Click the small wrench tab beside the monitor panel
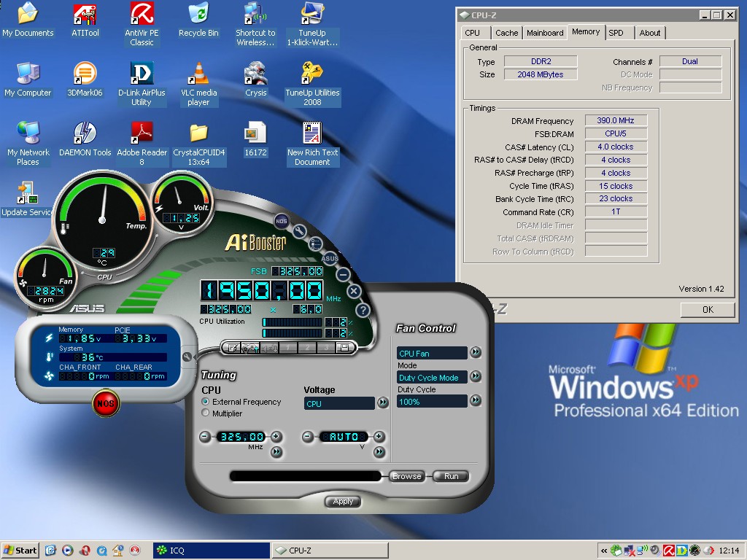The image size is (747, 560). tap(187, 357)
